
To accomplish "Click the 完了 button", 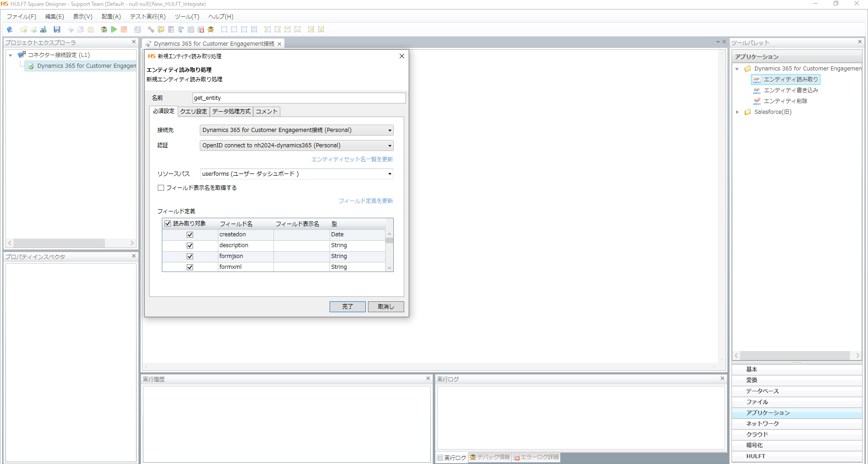I will coord(347,307).
